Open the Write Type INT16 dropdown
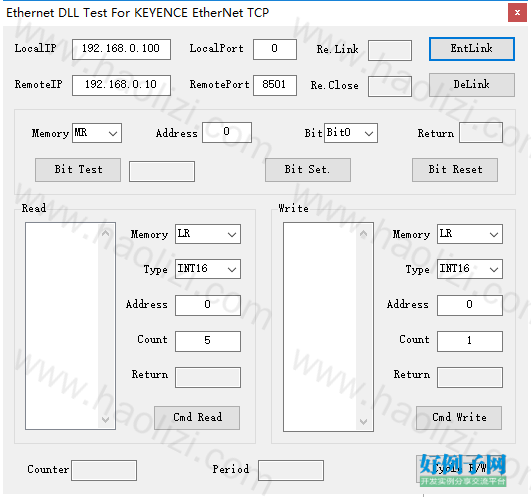 pyautogui.click(x=470, y=269)
